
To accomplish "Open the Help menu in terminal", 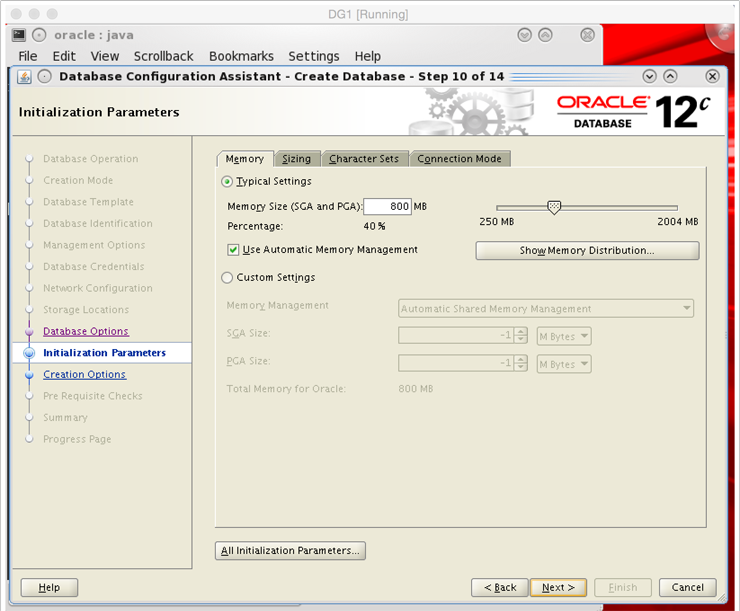I will pyautogui.click(x=368, y=56).
